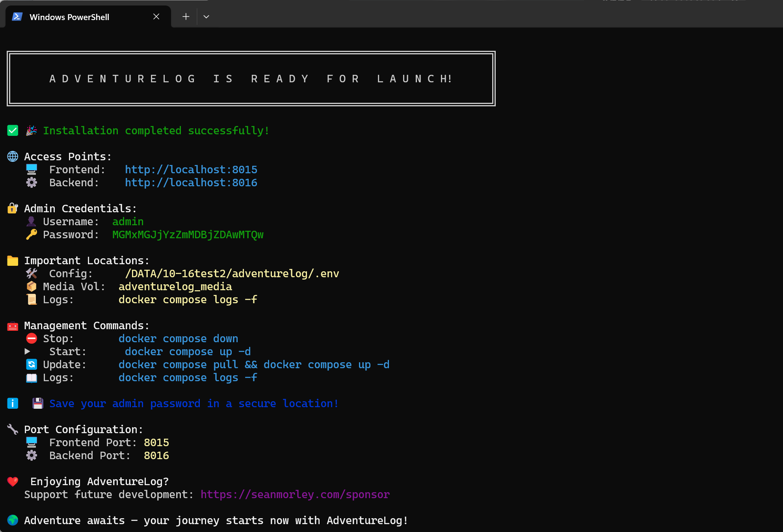
Task: Click the globe icon beside Access Points
Action: [13, 157]
